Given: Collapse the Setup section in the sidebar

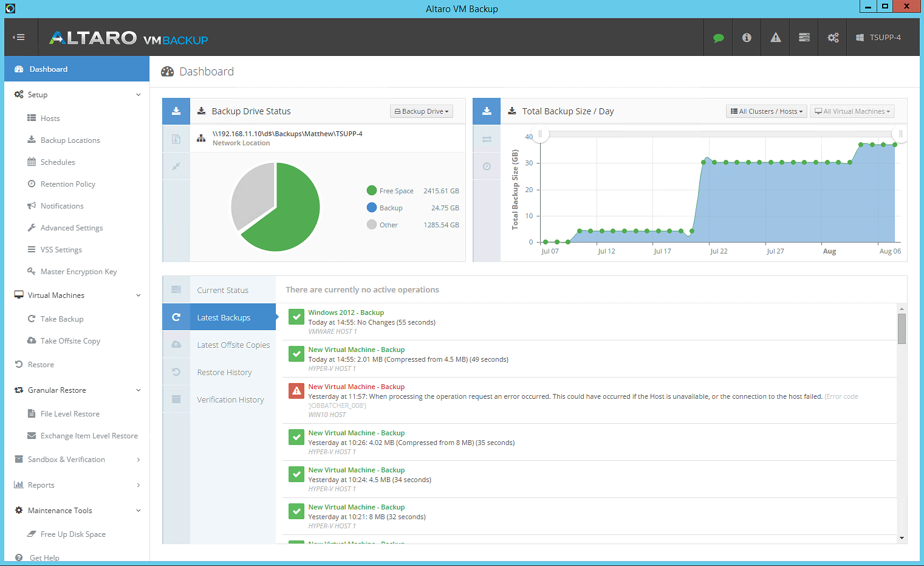Looking at the screenshot, I should coord(138,94).
